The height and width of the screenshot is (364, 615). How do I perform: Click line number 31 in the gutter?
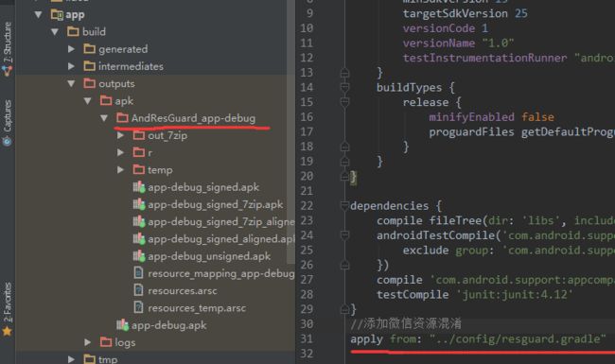pos(307,338)
